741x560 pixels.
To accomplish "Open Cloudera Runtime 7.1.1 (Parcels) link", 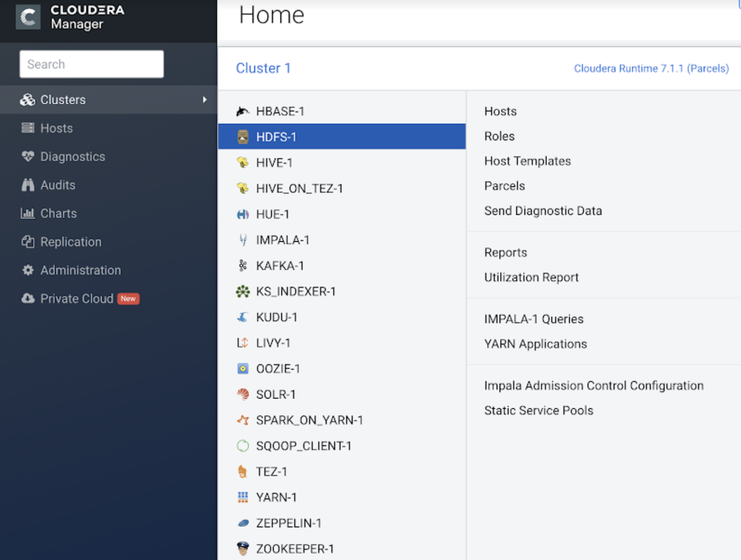I will [x=651, y=69].
